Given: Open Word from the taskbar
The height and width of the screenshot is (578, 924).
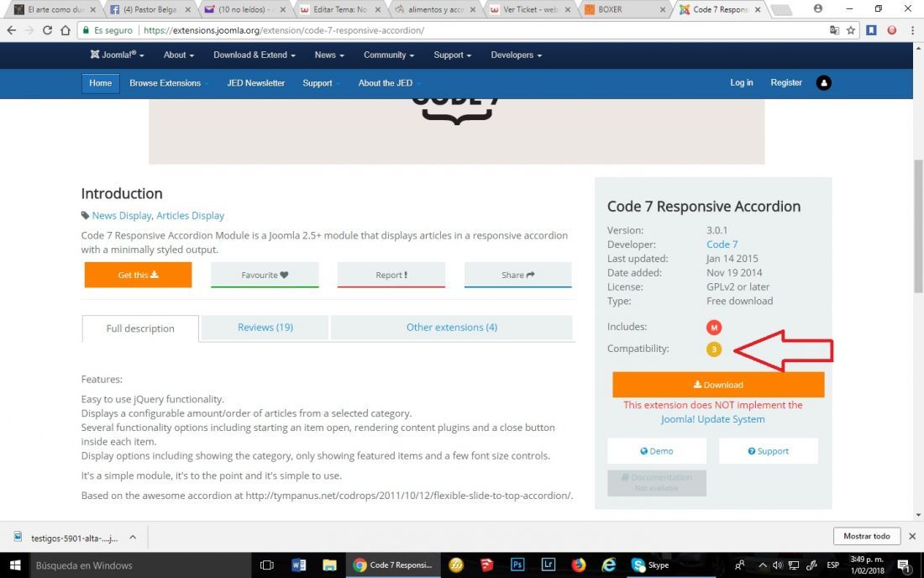Looking at the screenshot, I should point(299,565).
